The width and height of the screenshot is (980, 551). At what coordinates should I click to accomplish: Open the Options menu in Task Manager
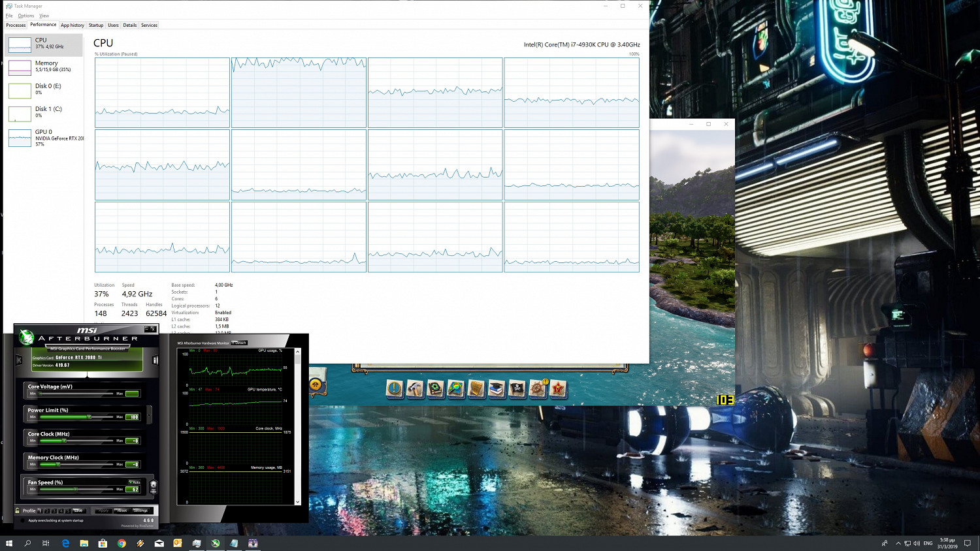(26, 16)
